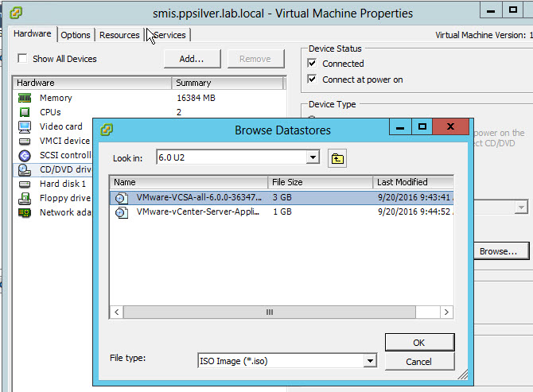Select the Hard disk 1 icon
The height and width of the screenshot is (392, 533).
pyautogui.click(x=25, y=184)
